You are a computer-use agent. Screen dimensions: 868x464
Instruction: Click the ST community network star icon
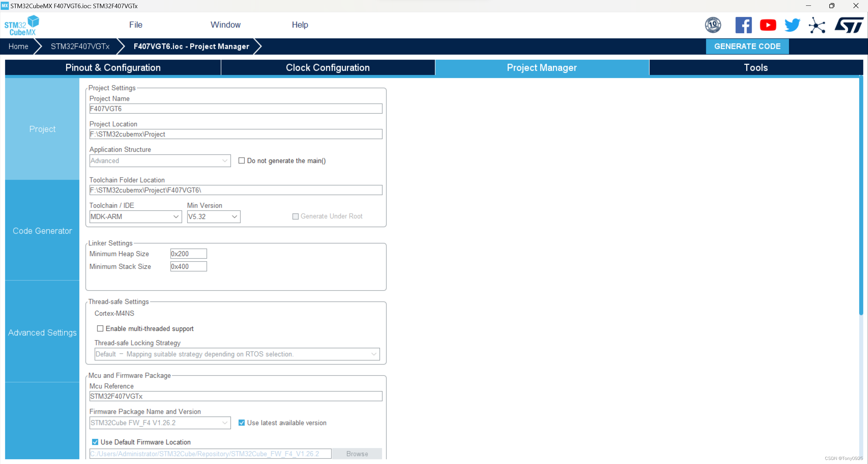[817, 25]
